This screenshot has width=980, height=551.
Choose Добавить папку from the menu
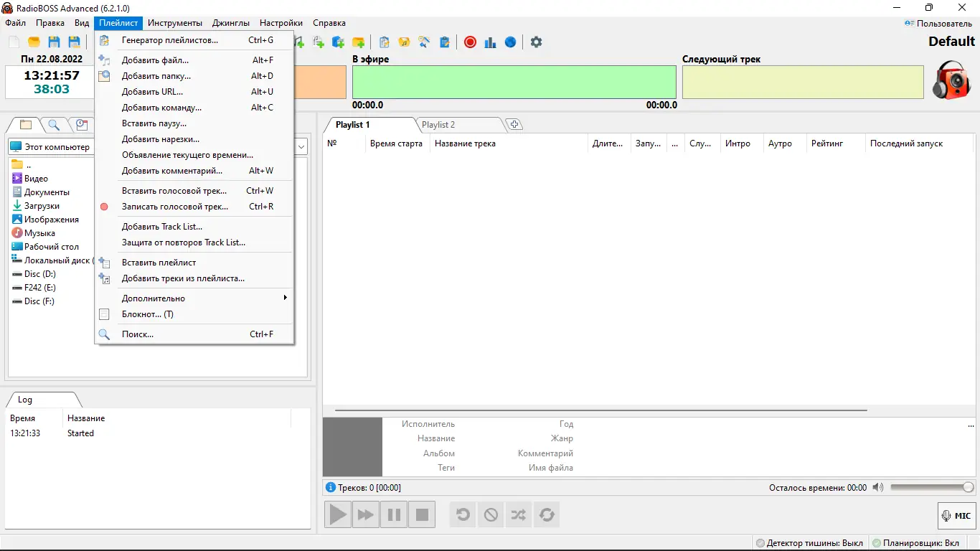[194, 76]
